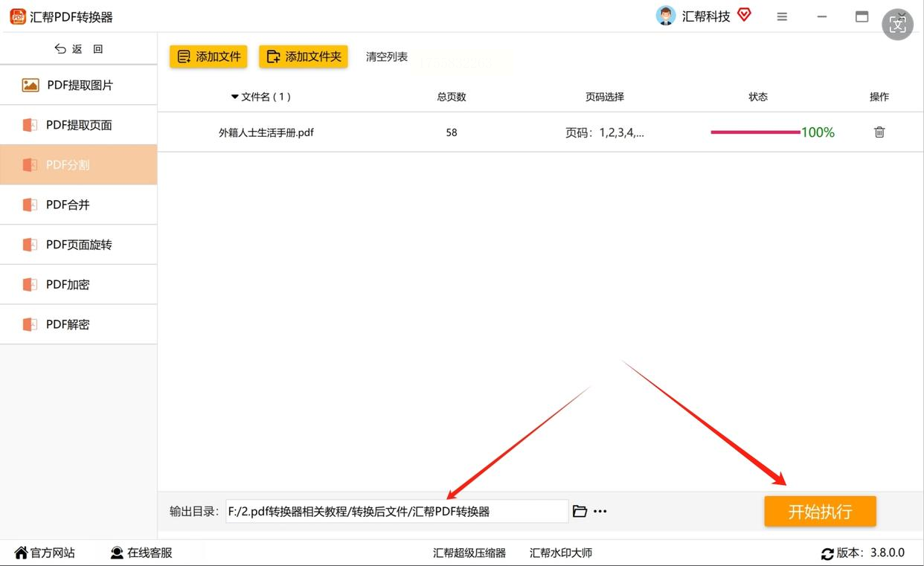
Task: Click the 返回 back arrow button
Action: tap(79, 49)
